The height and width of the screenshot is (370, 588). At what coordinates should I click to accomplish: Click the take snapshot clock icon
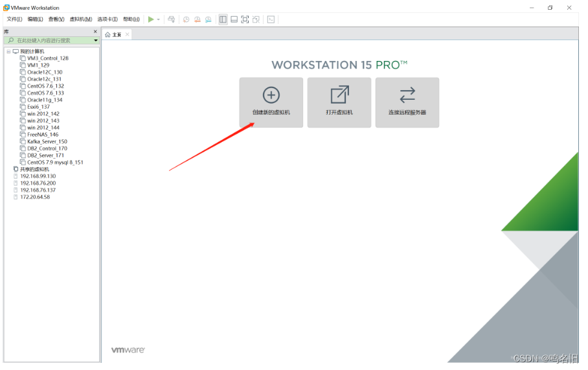click(186, 19)
